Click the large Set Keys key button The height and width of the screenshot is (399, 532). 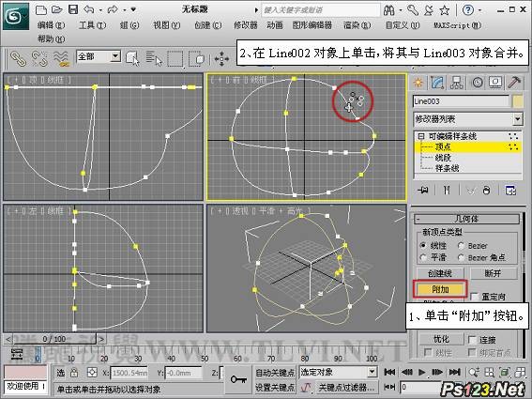(x=238, y=379)
